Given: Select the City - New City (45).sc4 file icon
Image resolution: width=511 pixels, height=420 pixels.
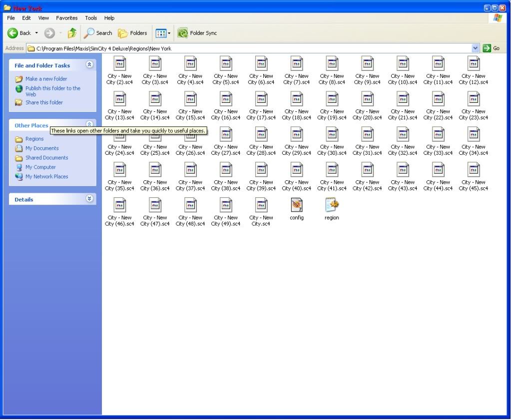Looking at the screenshot, I should (x=474, y=169).
